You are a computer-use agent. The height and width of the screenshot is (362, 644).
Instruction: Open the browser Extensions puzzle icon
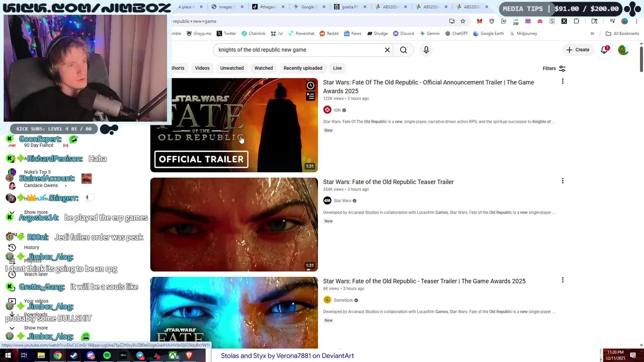(x=576, y=21)
